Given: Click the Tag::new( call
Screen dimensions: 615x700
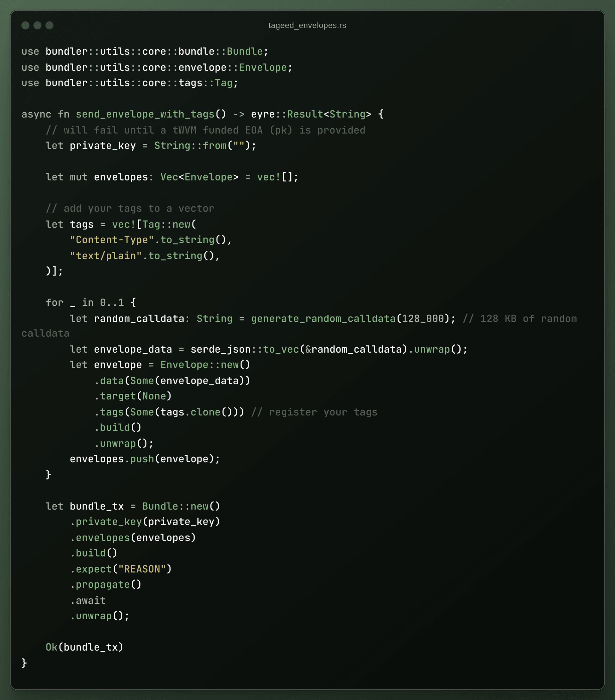Looking at the screenshot, I should (169, 224).
